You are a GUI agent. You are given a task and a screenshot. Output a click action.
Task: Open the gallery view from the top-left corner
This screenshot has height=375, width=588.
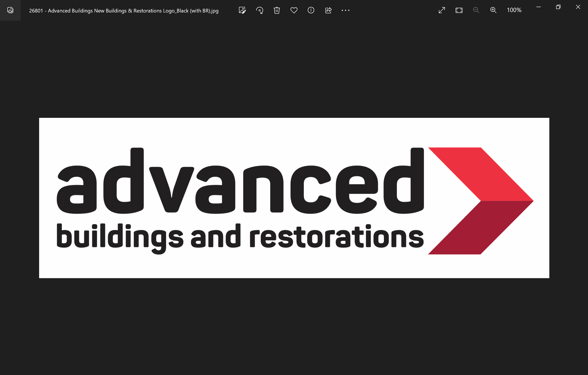[x=10, y=10]
